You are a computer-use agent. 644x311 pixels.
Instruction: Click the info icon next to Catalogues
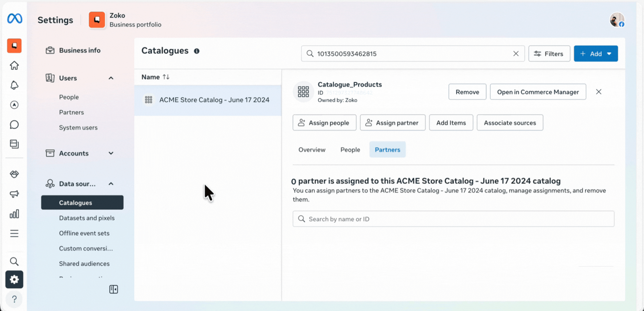click(x=196, y=51)
